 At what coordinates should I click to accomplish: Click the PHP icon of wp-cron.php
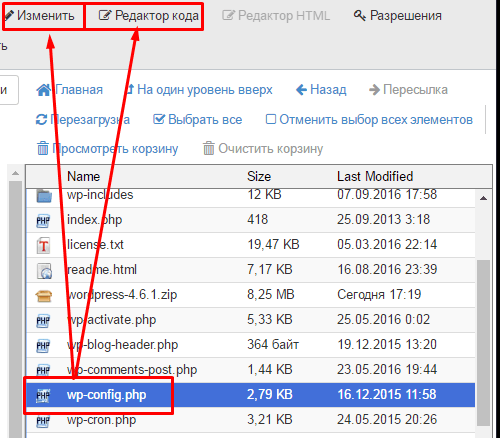click(43, 420)
